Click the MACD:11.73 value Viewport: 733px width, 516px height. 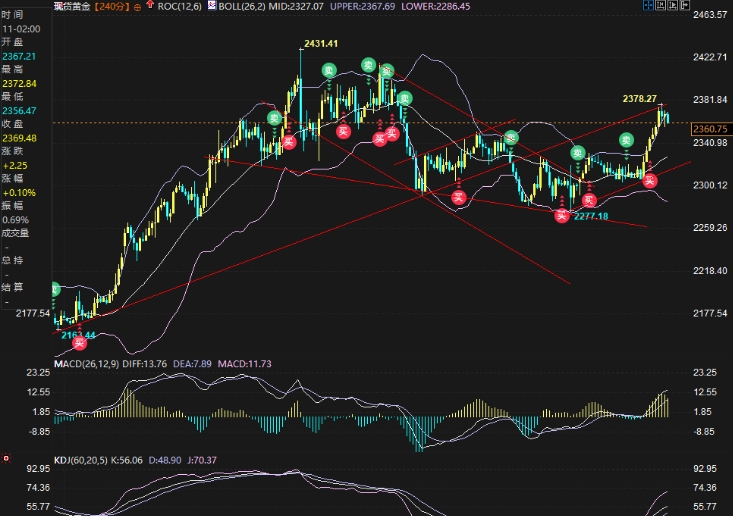click(244, 364)
